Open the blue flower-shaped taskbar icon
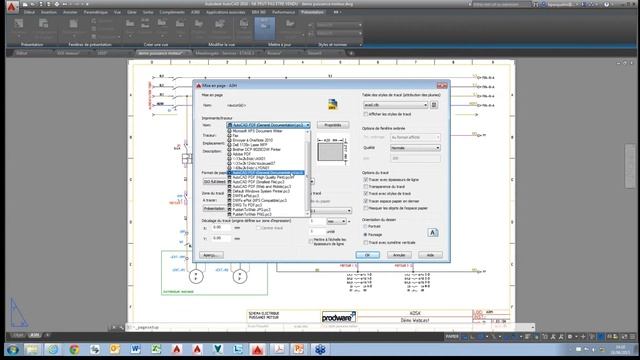This screenshot has width=640, height=360. coord(320,349)
